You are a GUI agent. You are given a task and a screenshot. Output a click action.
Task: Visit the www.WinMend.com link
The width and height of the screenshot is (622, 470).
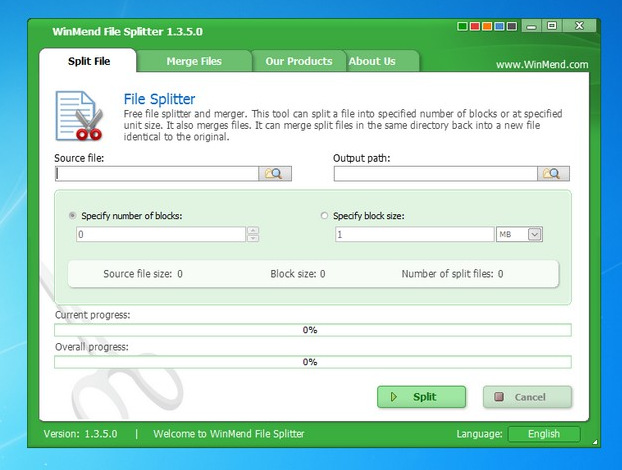pyautogui.click(x=542, y=65)
